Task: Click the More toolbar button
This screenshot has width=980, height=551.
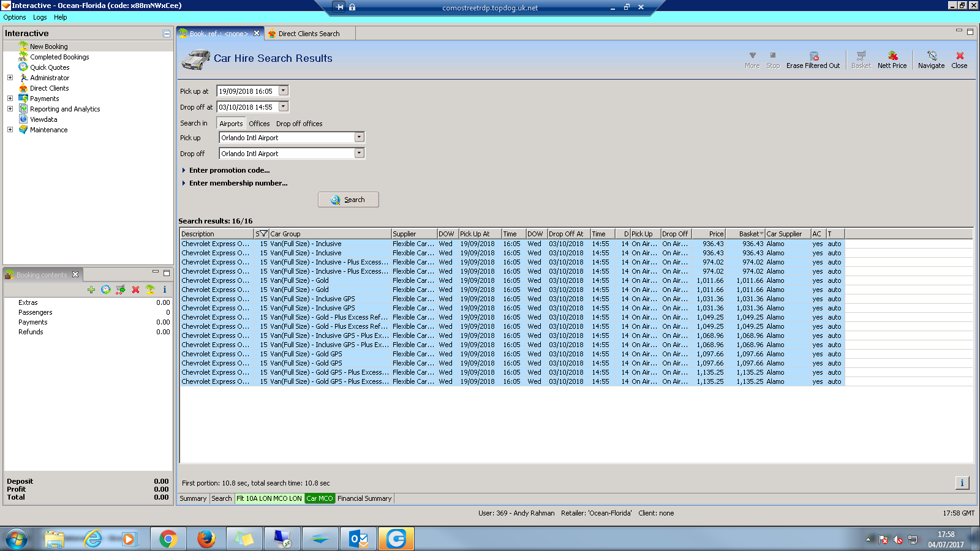Action: (752, 60)
